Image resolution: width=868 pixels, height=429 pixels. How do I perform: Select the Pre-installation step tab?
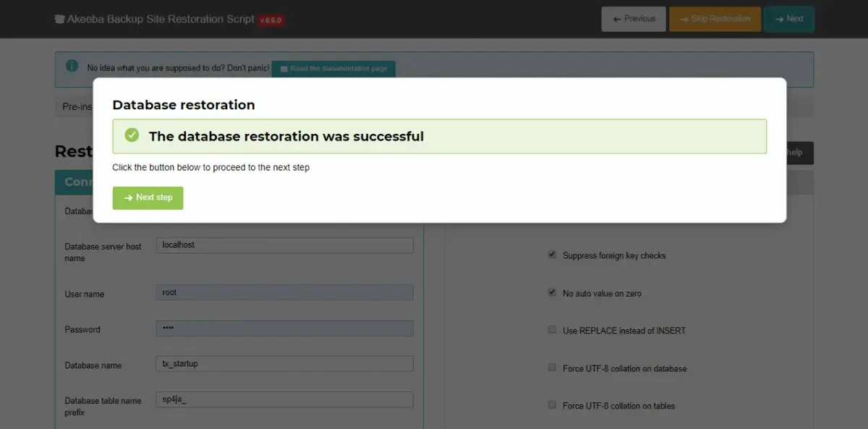coord(75,106)
